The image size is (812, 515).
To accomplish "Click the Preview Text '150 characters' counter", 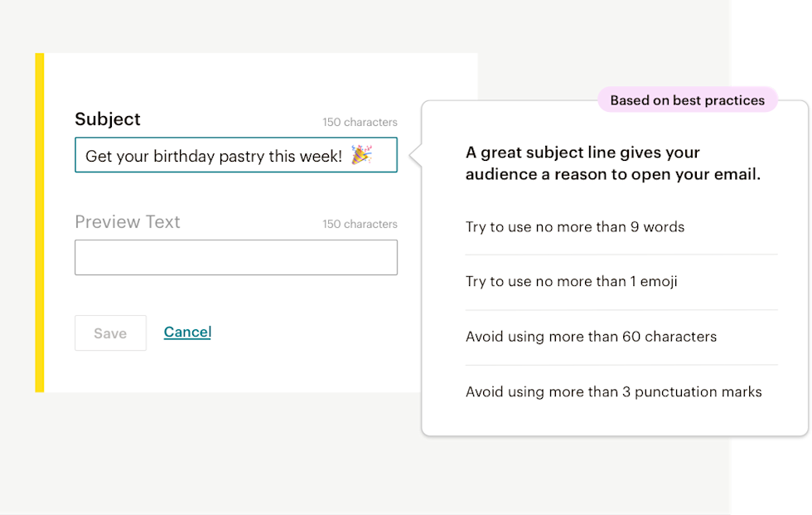I will tap(360, 224).
